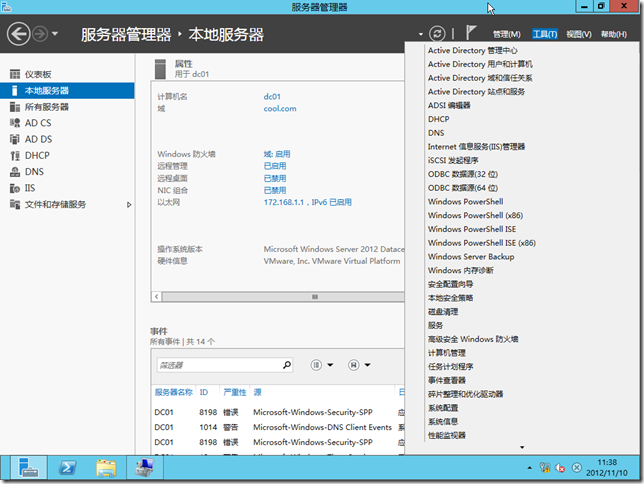This screenshot has height=484, width=644.
Task: Open Active Directory 站点和服务
Action: point(476,92)
